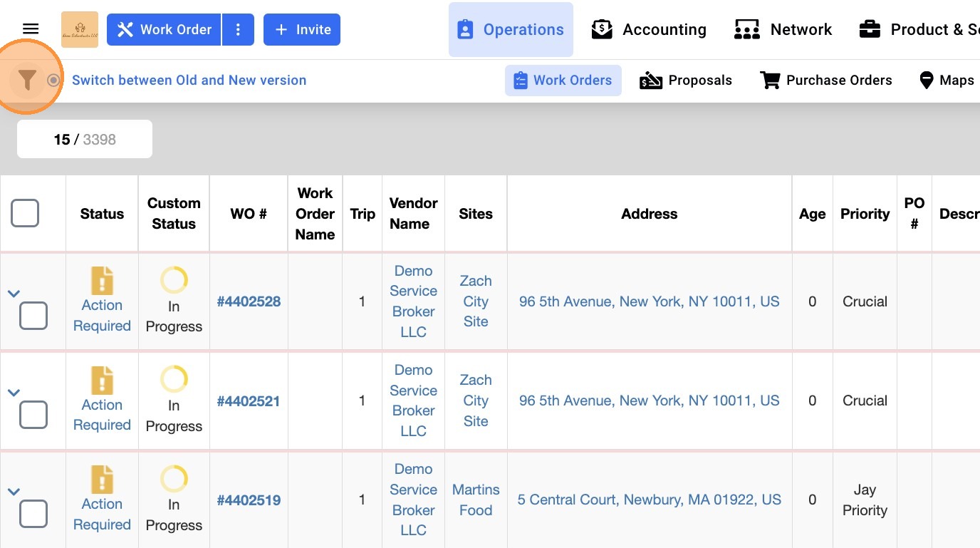
Task: Open the hamburger navigation menu
Action: tap(31, 29)
